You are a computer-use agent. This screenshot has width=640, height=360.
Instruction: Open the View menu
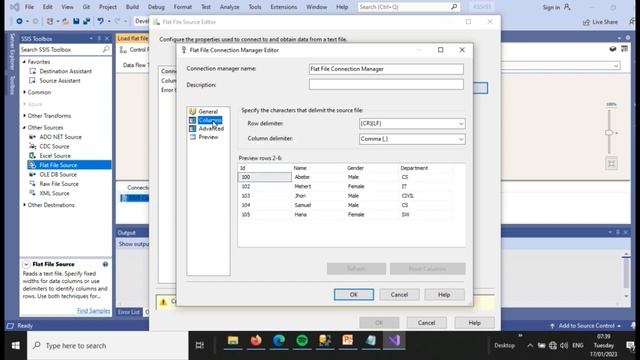(x=67, y=7)
